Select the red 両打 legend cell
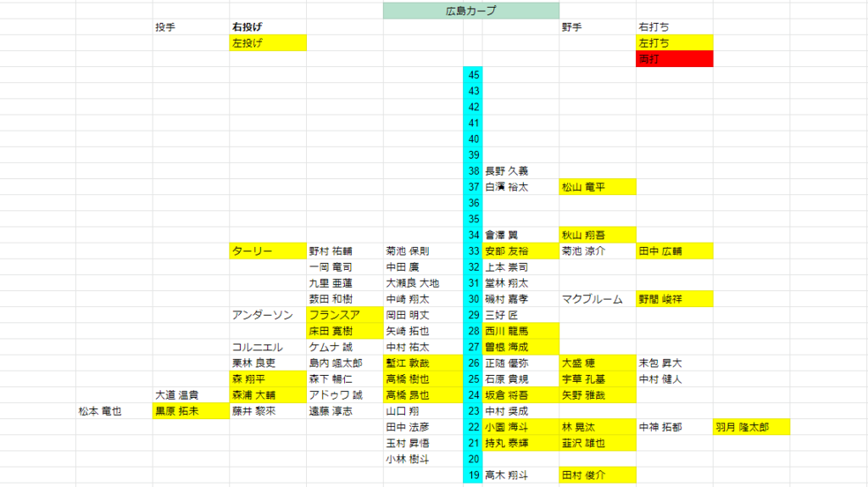Viewport: 868px width, 487px height. (x=674, y=59)
